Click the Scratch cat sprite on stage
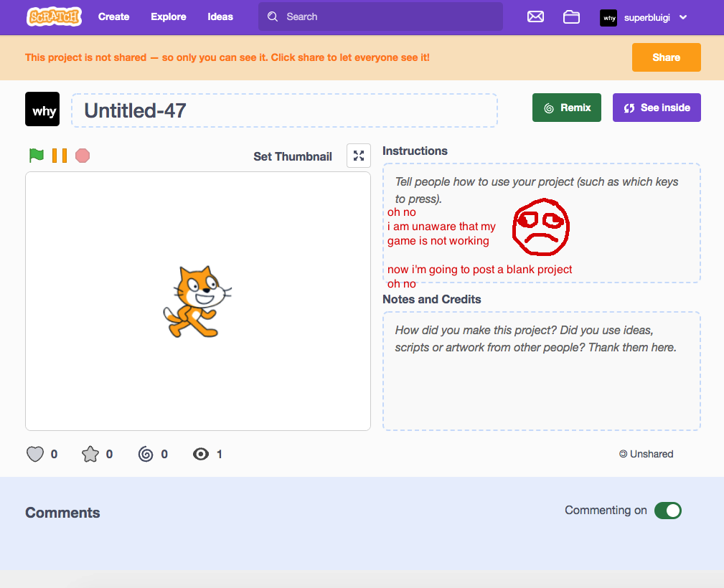Viewport: 724px width, 588px height. 197,301
